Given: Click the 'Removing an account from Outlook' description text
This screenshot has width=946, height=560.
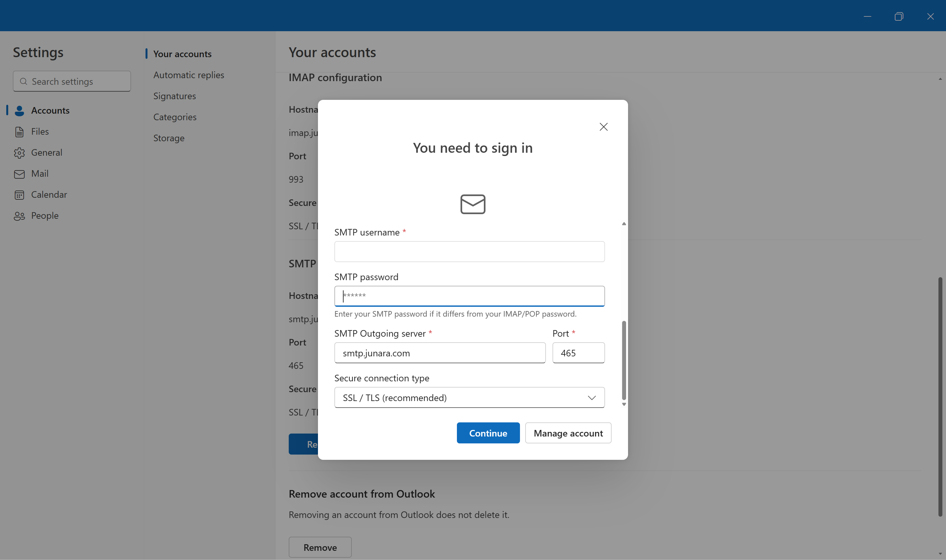Looking at the screenshot, I should [399, 515].
